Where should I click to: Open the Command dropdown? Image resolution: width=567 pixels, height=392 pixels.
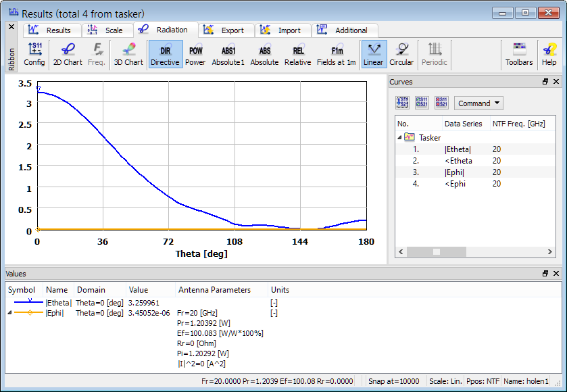(x=479, y=103)
